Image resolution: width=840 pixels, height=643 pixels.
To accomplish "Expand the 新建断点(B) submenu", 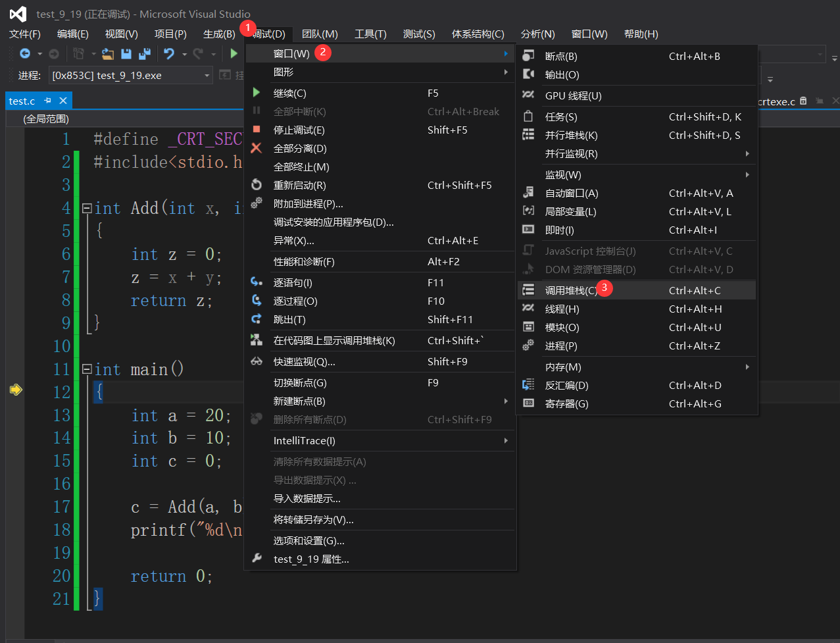I will coord(380,401).
